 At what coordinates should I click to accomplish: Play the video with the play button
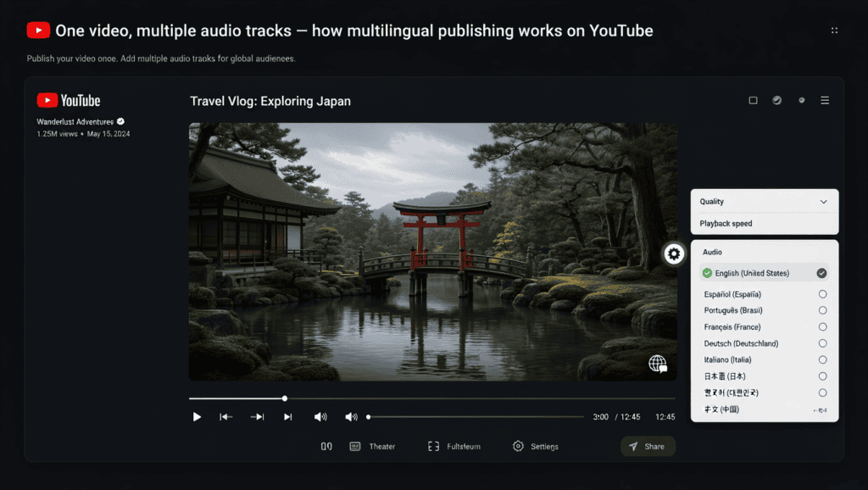(x=197, y=417)
